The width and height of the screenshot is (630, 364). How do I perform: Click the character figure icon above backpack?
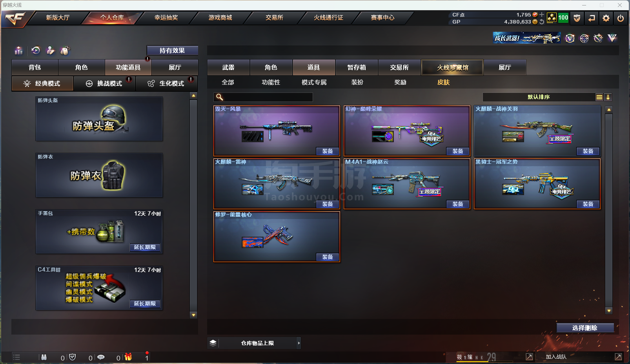[50, 51]
